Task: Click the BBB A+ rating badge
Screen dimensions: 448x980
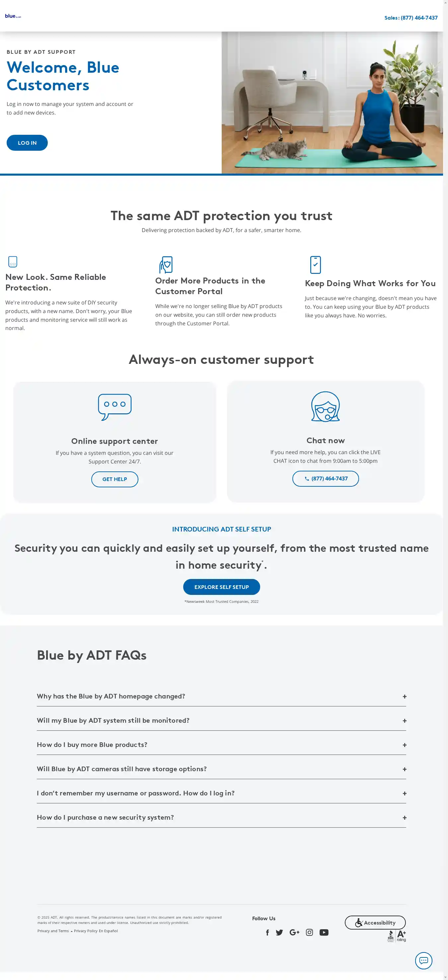Action: (396, 936)
